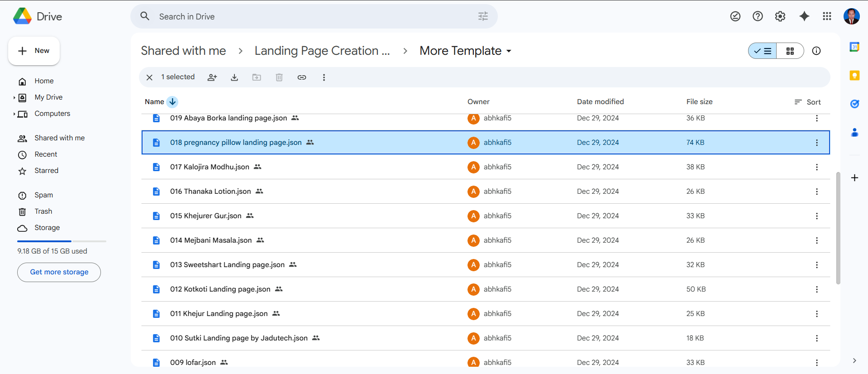Copy link for the selected file

[302, 77]
